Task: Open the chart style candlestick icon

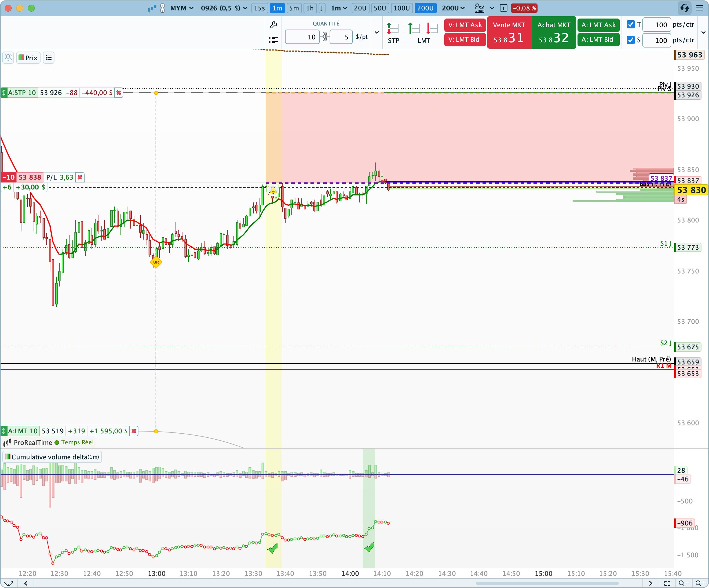Action: (152, 8)
